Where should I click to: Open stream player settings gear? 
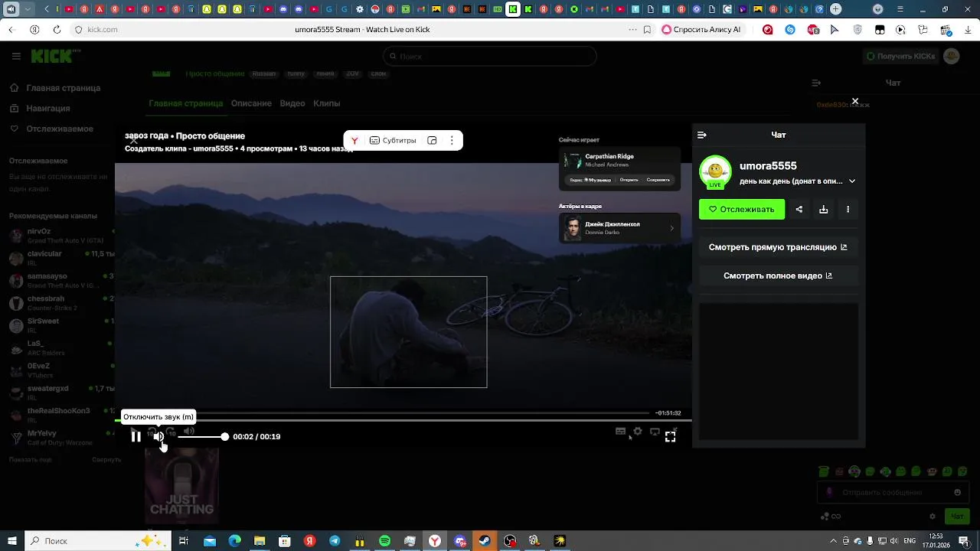pyautogui.click(x=637, y=432)
